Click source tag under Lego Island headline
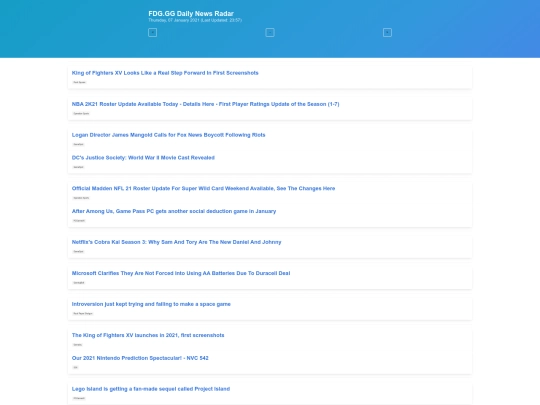 tap(79, 398)
